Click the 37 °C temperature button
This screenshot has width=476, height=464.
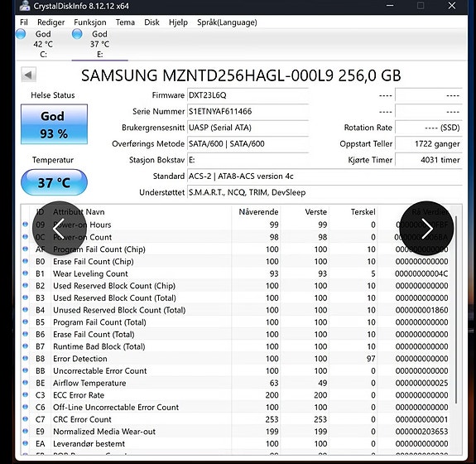[54, 182]
